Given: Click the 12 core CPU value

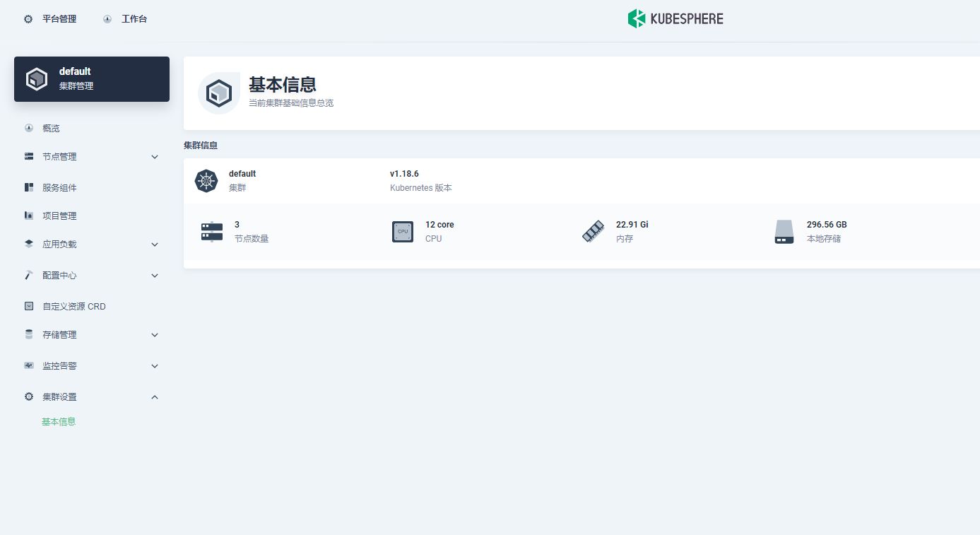Looking at the screenshot, I should coord(439,225).
